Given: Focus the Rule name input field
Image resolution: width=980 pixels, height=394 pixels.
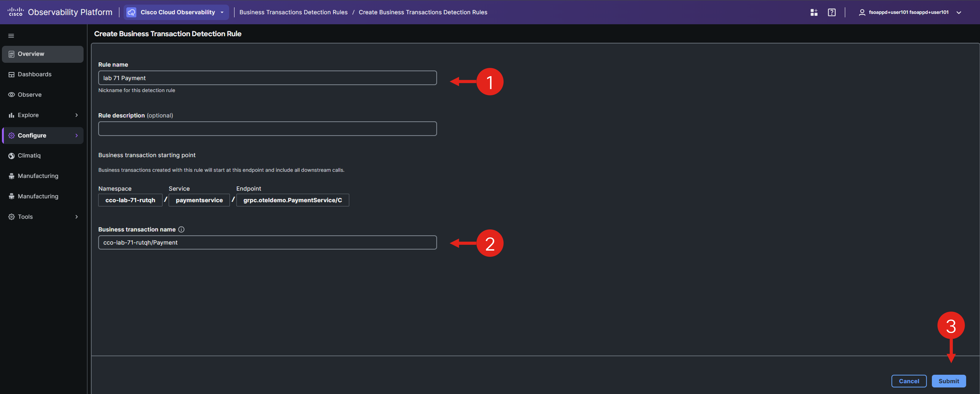Looking at the screenshot, I should (267, 78).
